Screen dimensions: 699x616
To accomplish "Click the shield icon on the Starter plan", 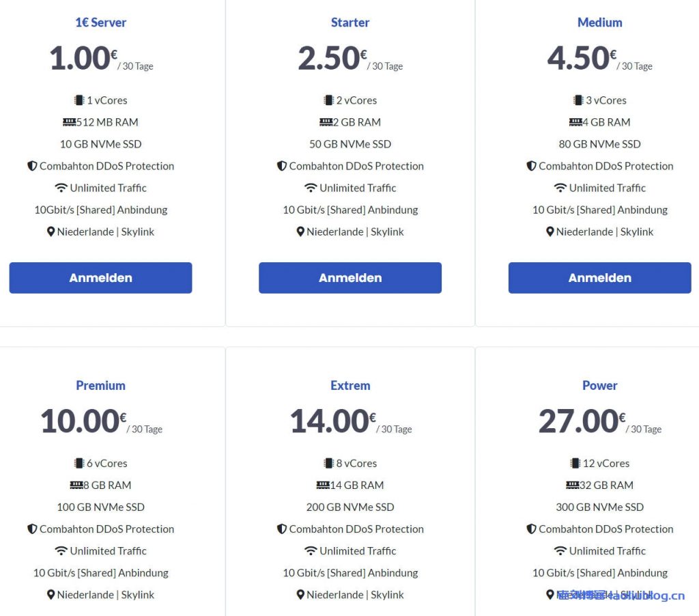I will pyautogui.click(x=282, y=166).
